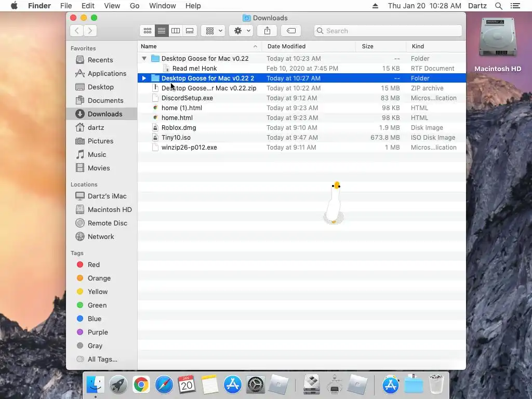Sort by the Name column header
The width and height of the screenshot is (532, 399).
[x=199, y=46]
